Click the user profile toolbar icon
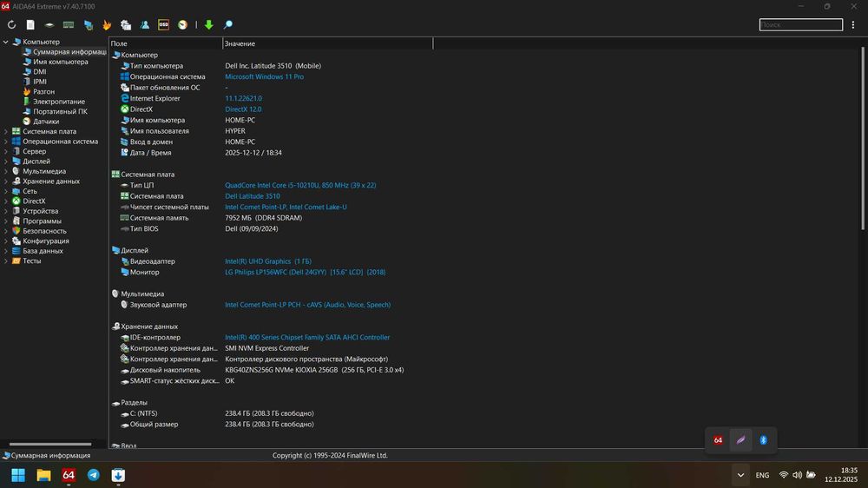 coord(144,25)
